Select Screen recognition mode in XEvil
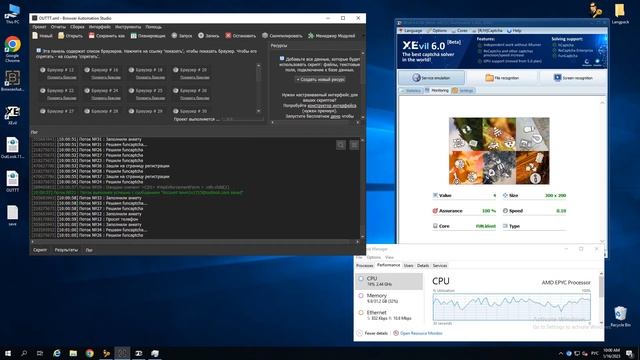 573,78
